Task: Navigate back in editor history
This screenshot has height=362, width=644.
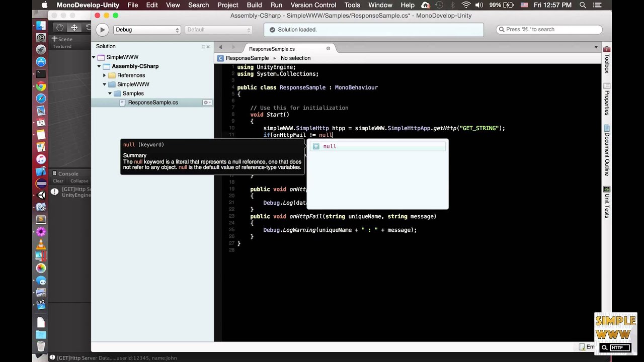Action: 220,47
